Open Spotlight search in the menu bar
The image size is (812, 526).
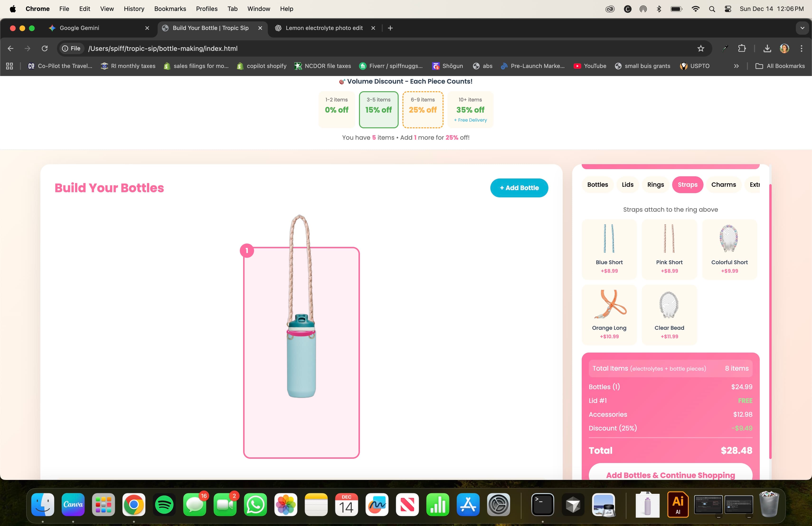pos(712,9)
